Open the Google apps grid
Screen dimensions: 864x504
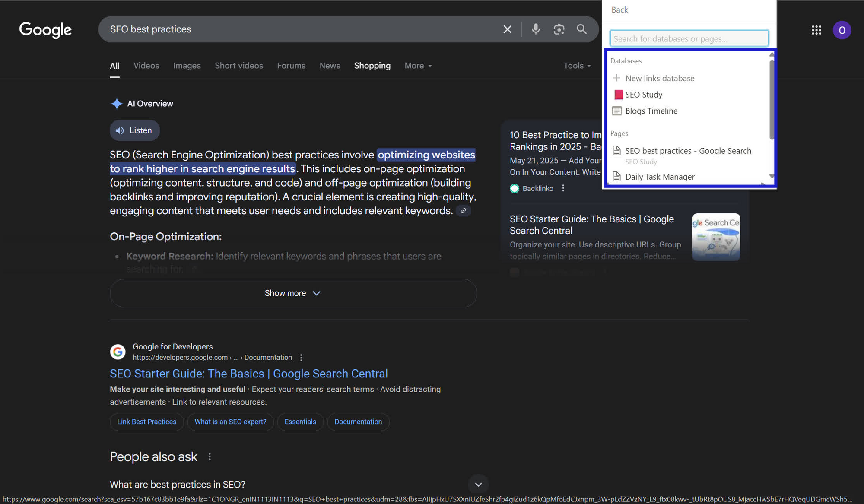click(816, 30)
